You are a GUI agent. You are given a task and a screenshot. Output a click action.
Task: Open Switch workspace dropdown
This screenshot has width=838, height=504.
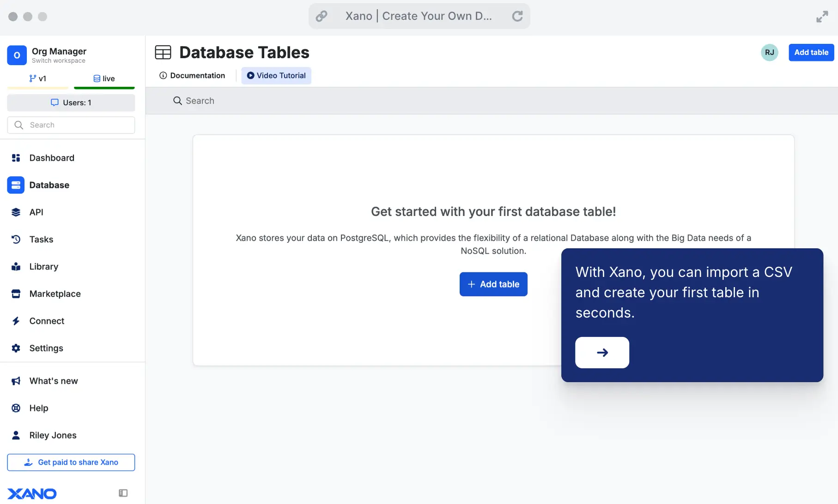59,61
